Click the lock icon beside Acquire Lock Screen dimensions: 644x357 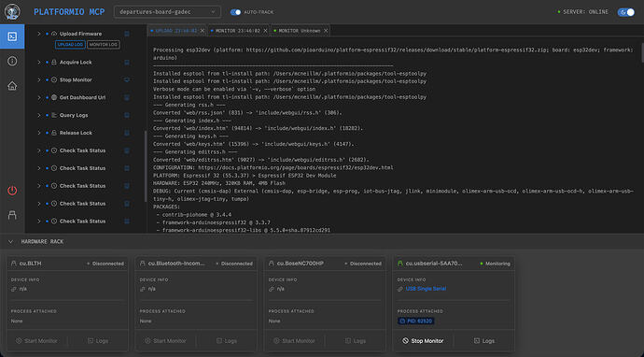54,63
